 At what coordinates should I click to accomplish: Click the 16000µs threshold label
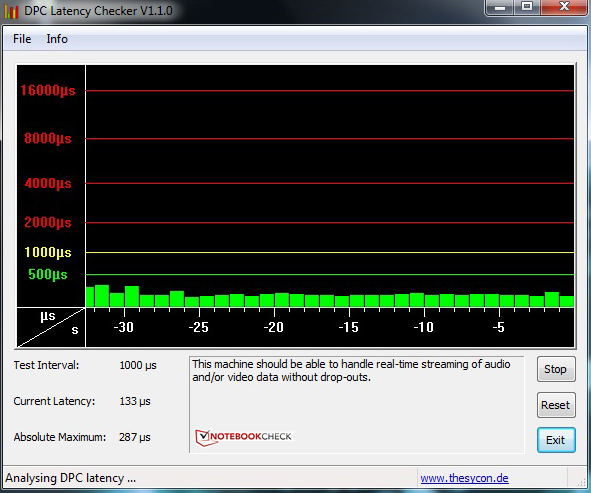click(48, 90)
